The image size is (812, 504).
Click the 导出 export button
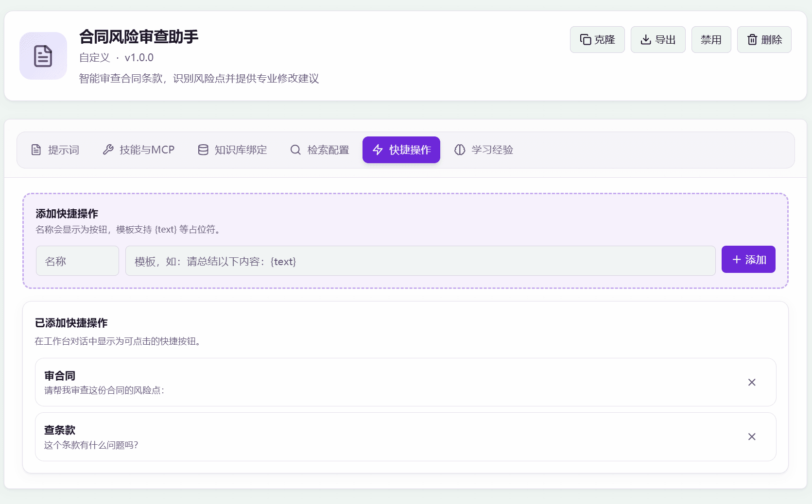(x=658, y=40)
